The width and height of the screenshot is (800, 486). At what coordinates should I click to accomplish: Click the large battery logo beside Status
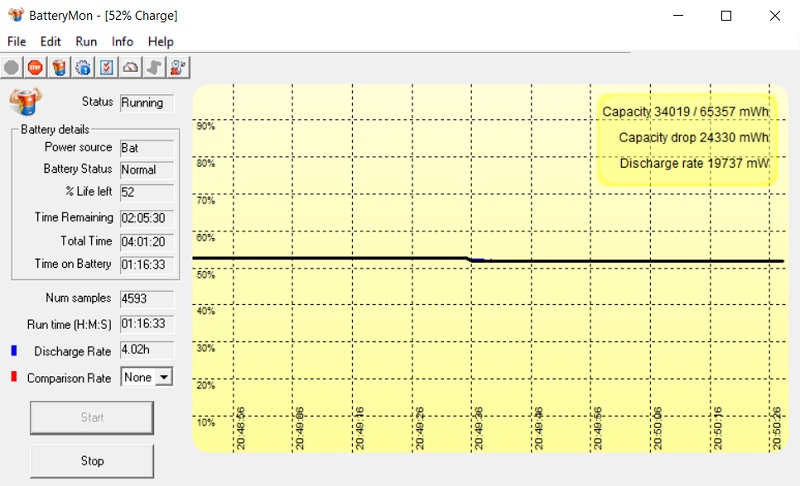26,101
